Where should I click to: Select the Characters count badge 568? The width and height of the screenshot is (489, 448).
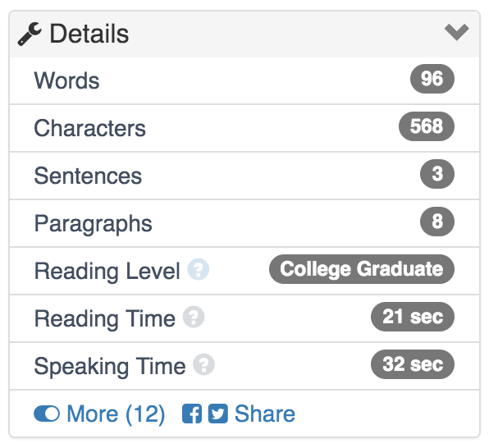(427, 126)
